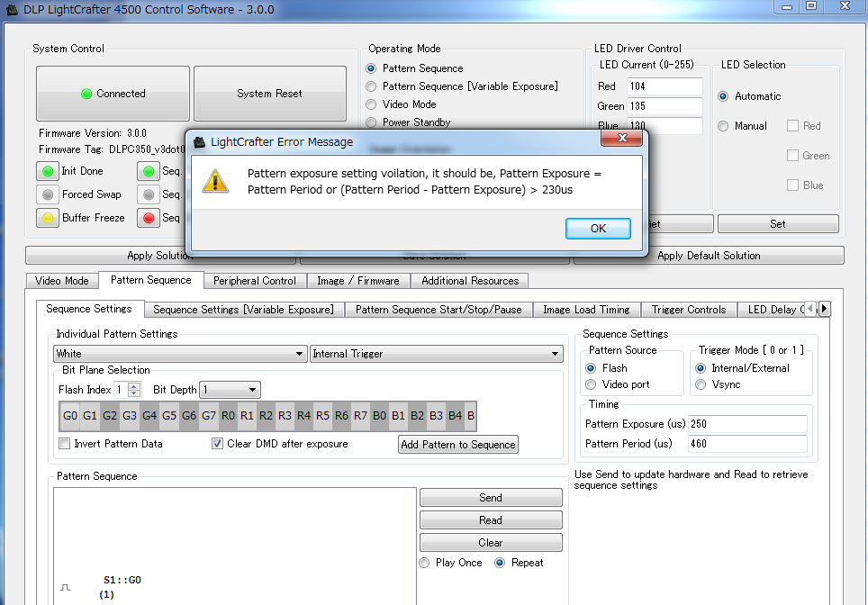Switch to the Peripheral Control tab
The image size is (868, 605).
point(255,281)
